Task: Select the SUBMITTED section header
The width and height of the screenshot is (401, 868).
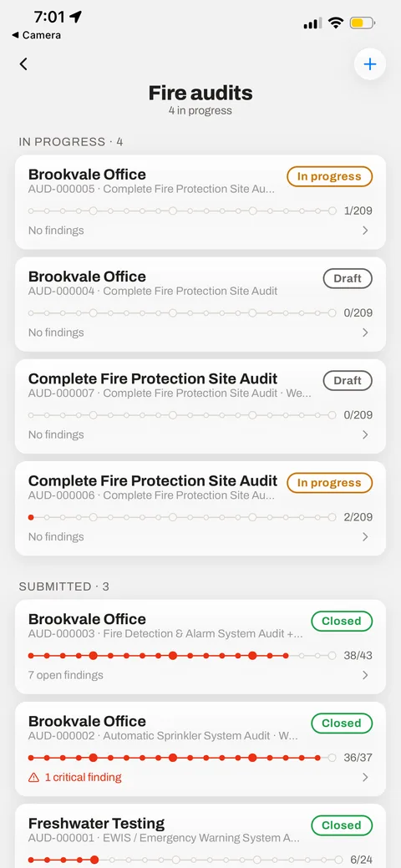Action: pyautogui.click(x=64, y=586)
